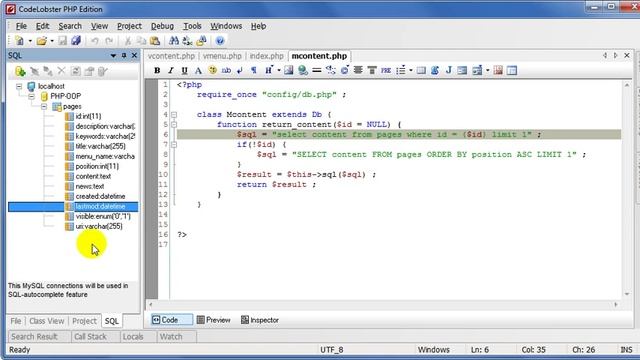Switch to the vmenu.php tab
Image resolution: width=640 pixels, height=360 pixels.
pyautogui.click(x=222, y=56)
